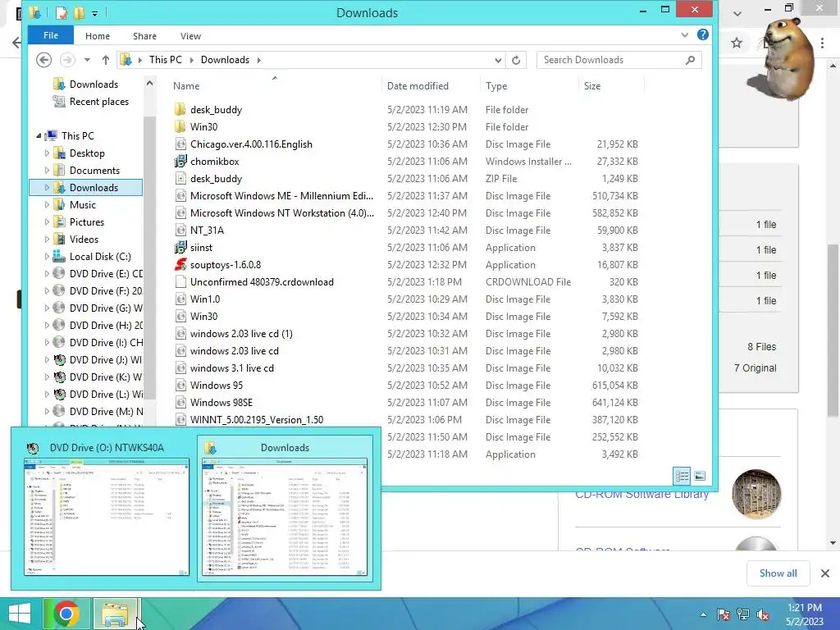Viewport: 840px width, 630px height.
Task: Click the Forward navigation arrow
Action: point(67,59)
